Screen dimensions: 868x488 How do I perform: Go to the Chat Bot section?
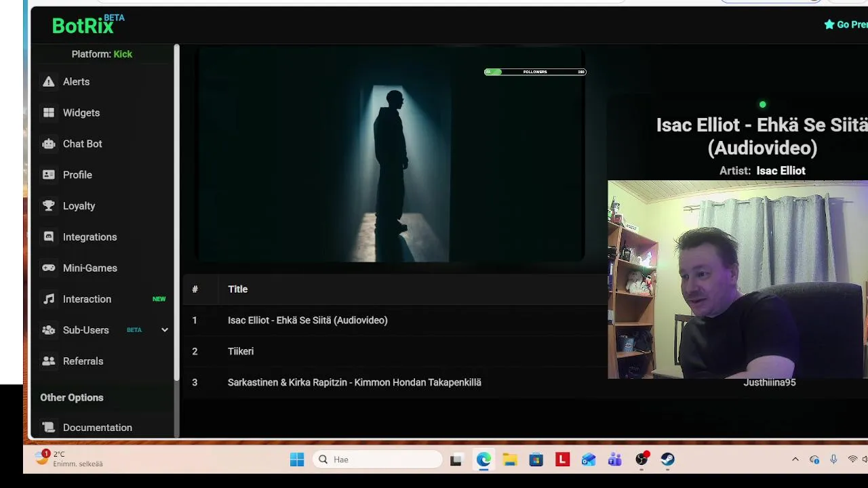click(x=83, y=144)
